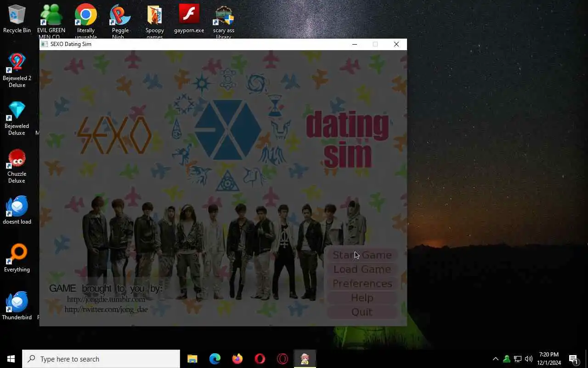Image resolution: width=588 pixels, height=368 pixels.
Task: Open the Recycle Bin desktop icon
Action: click(x=17, y=19)
